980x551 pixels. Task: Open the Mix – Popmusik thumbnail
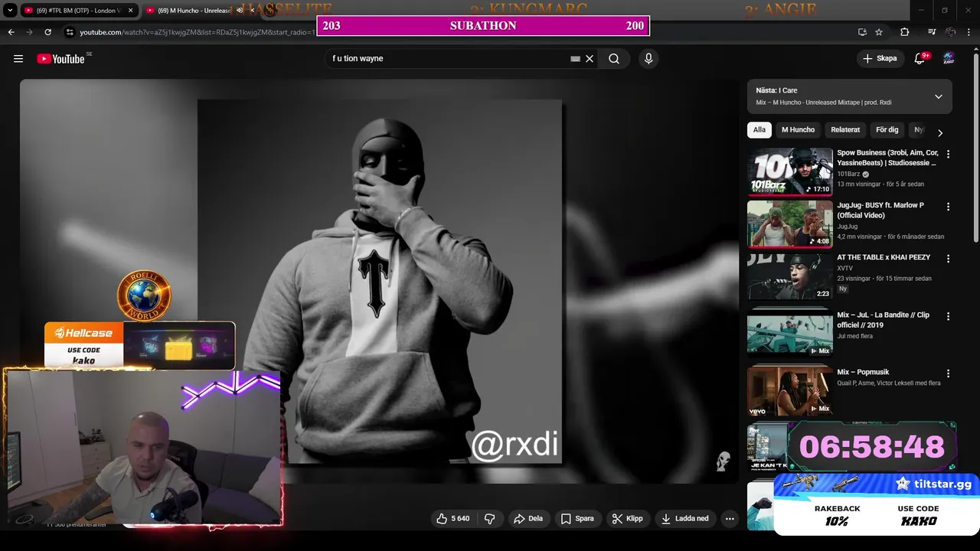click(x=790, y=390)
